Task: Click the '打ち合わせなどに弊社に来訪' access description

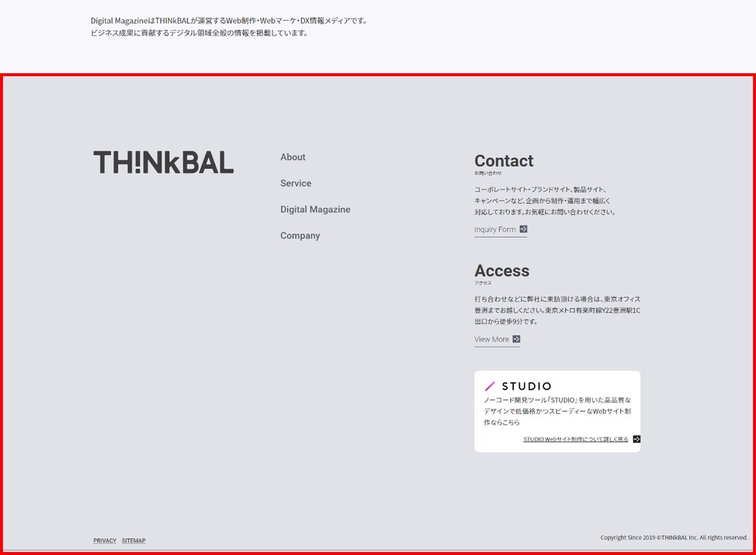Action: click(x=557, y=310)
